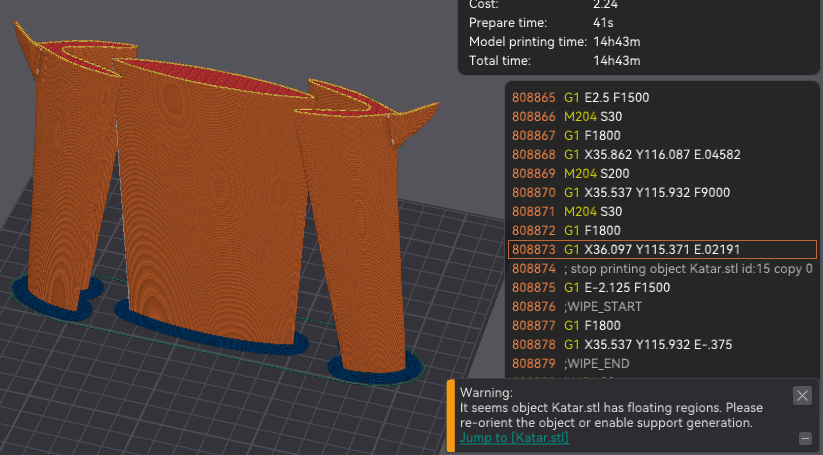Follow the Jump to [Katar.stl] link
Image resolution: width=823 pixels, height=455 pixels.
(x=513, y=437)
